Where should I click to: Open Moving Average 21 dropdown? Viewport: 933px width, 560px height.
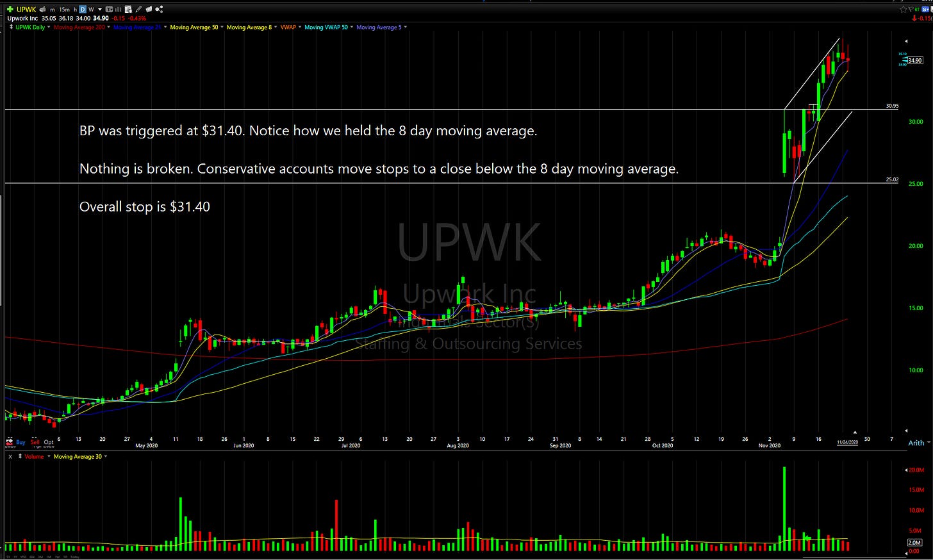pos(165,27)
